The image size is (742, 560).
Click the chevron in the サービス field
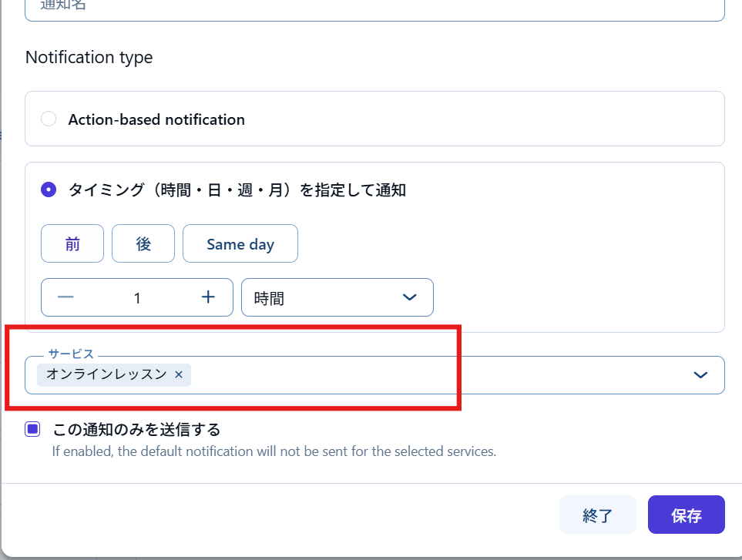pyautogui.click(x=700, y=375)
